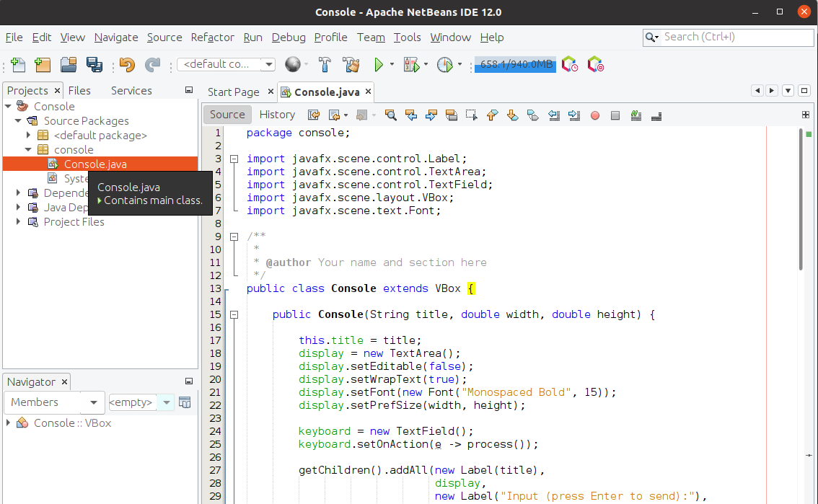
Task: Select the Services tab
Action: coord(131,90)
